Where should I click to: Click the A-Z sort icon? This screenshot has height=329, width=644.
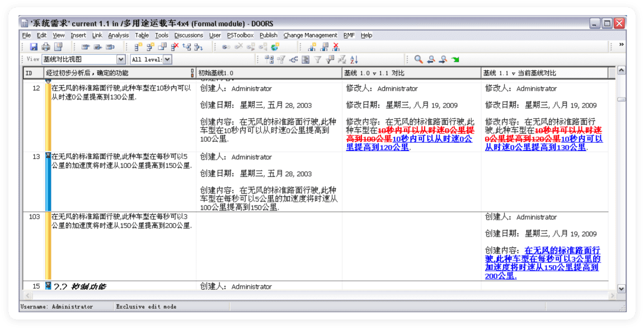[x=354, y=59]
